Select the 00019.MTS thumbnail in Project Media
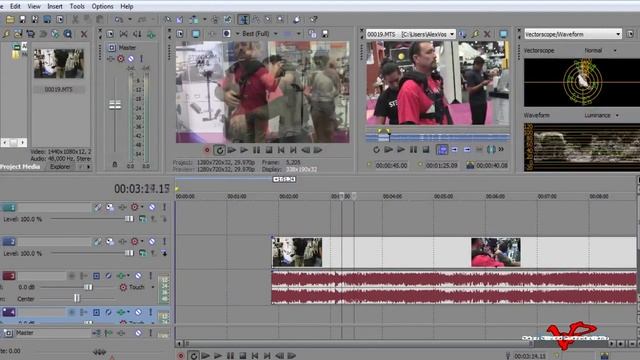The image size is (640, 360). 59,64
